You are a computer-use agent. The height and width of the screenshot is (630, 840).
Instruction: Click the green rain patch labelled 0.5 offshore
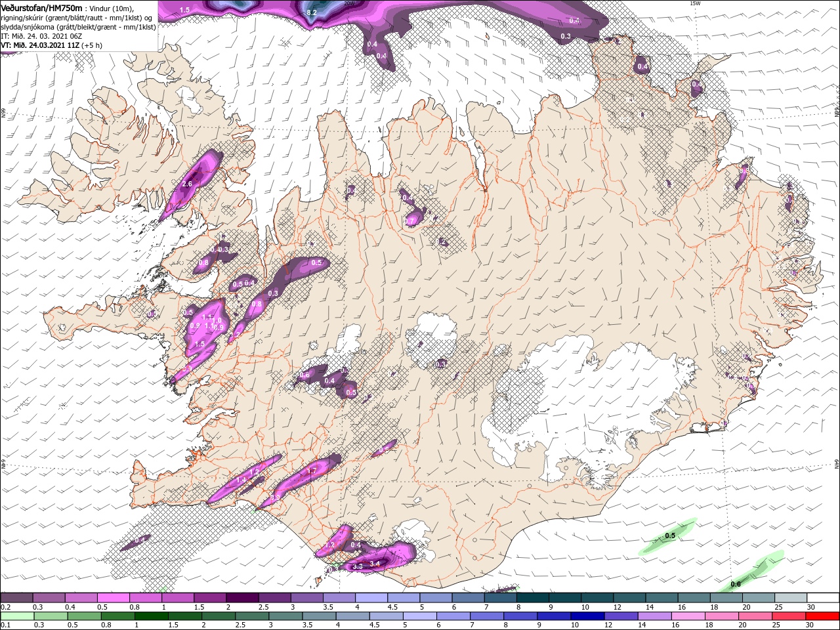pos(669,535)
